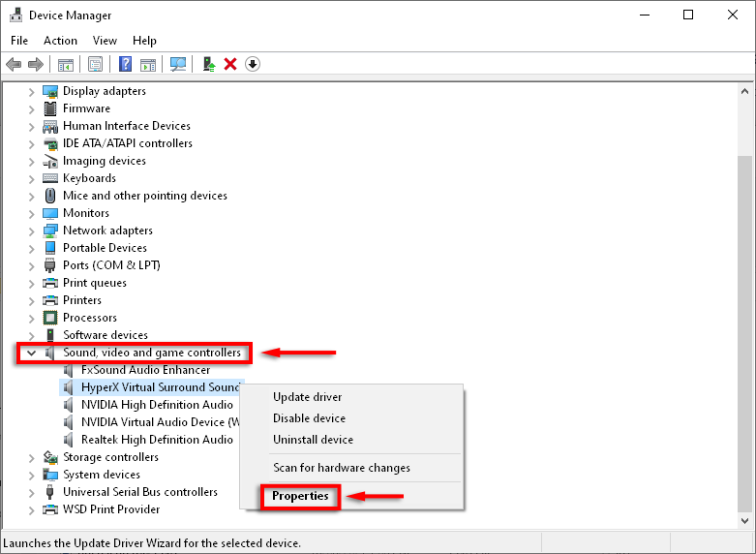The height and width of the screenshot is (554, 756).
Task: Select the Realtek High Definition Audio label
Action: (157, 440)
